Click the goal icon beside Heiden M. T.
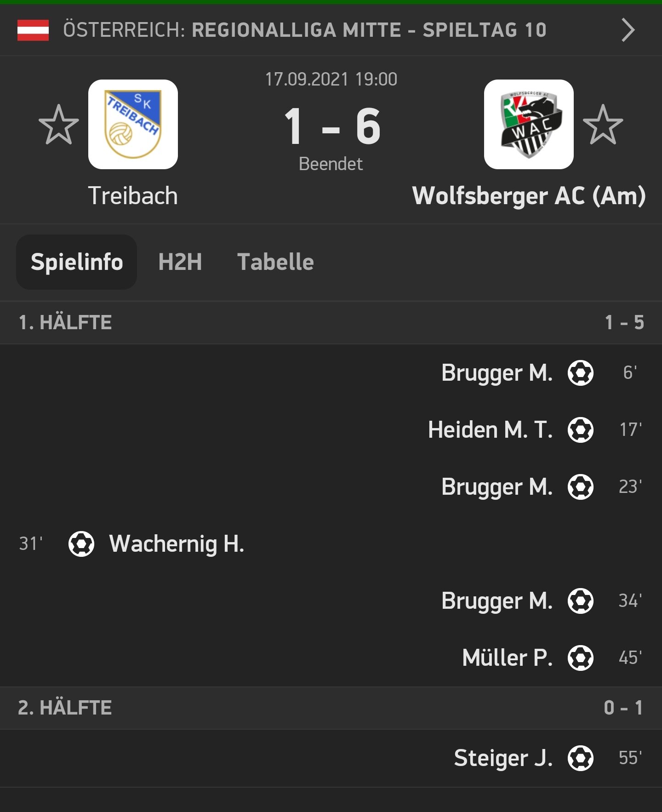 coord(581,429)
